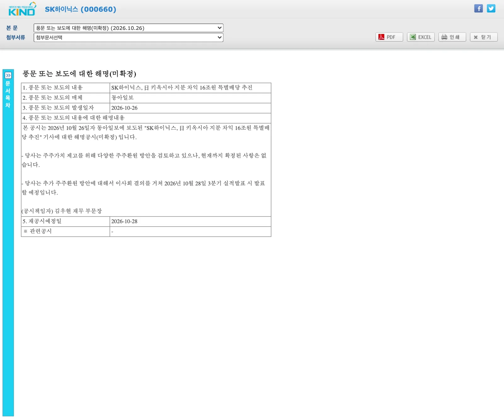Select the 2026-10-26 date cell
This screenshot has width=504, height=420.
tap(190, 108)
